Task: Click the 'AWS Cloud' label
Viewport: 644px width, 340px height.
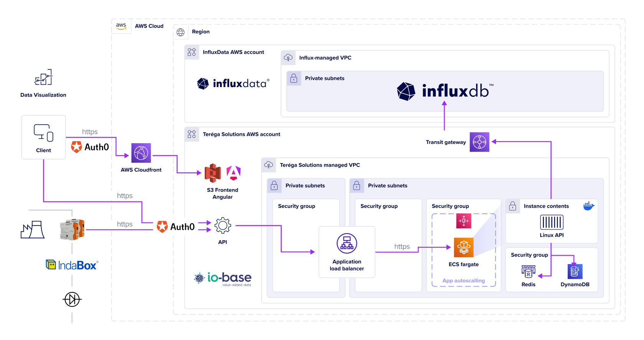Action: (149, 26)
